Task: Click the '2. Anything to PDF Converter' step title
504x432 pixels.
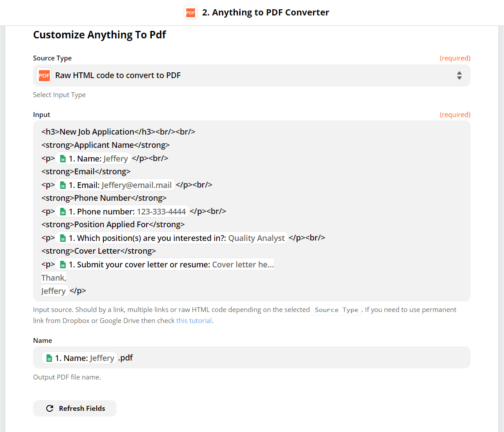Action: [x=265, y=12]
